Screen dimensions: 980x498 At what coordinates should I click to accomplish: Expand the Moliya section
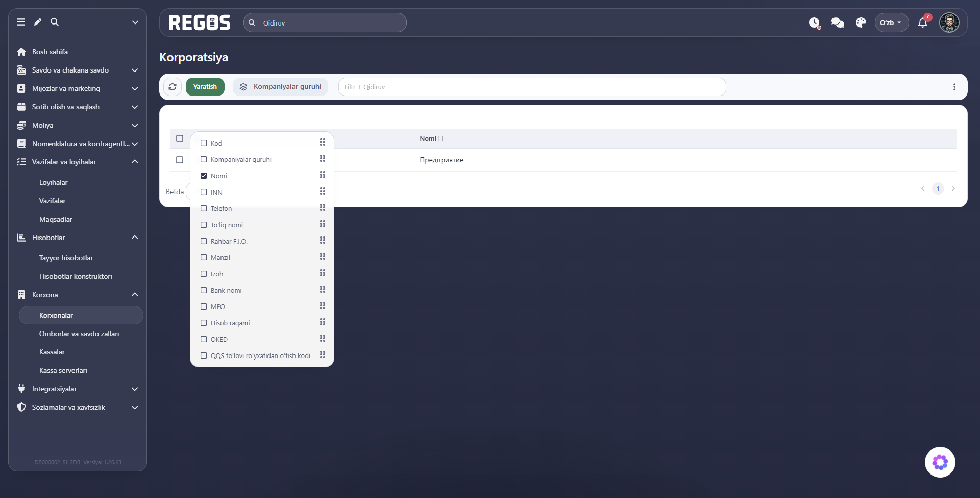coord(78,125)
